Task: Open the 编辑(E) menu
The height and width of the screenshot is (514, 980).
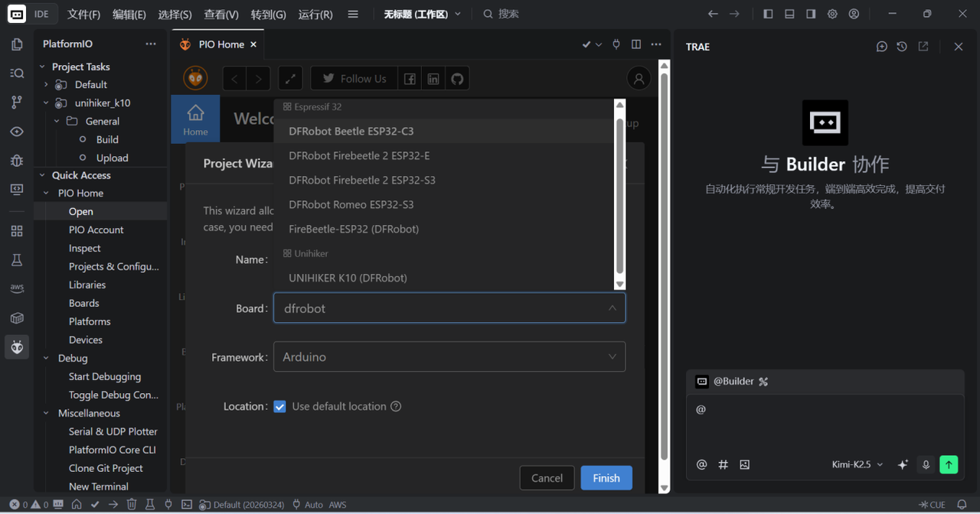Action: pyautogui.click(x=129, y=14)
